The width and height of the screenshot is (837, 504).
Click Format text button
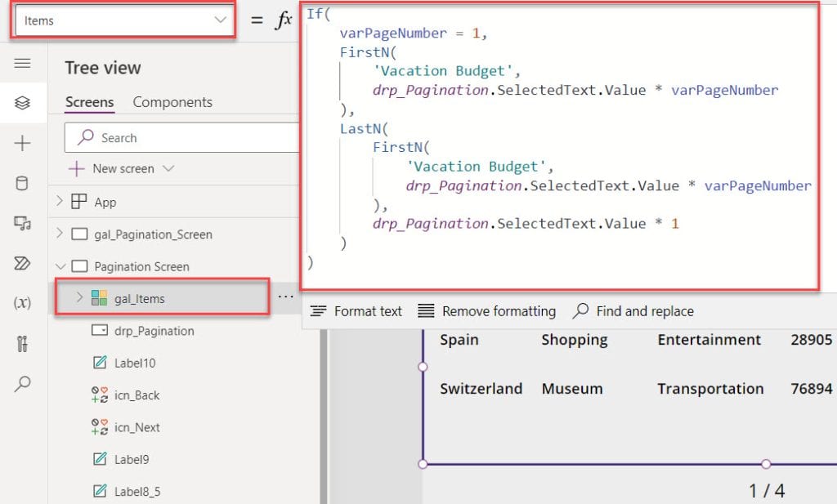356,311
